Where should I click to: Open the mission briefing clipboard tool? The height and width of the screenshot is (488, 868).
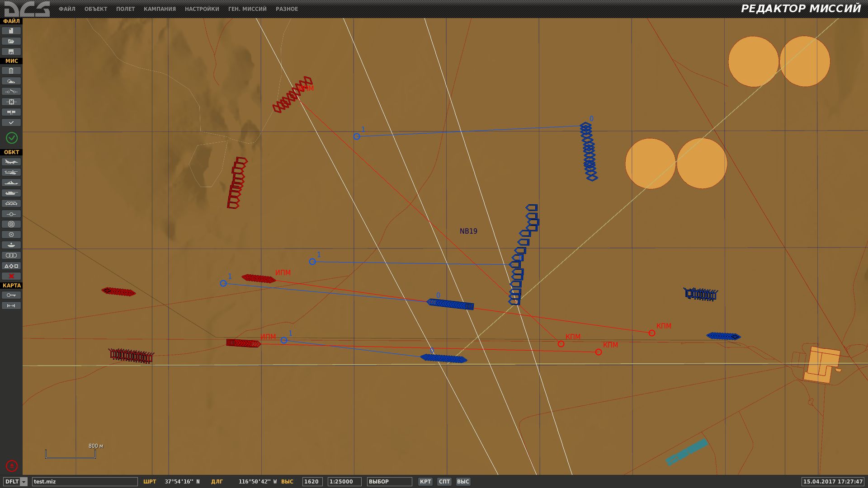pyautogui.click(x=11, y=70)
